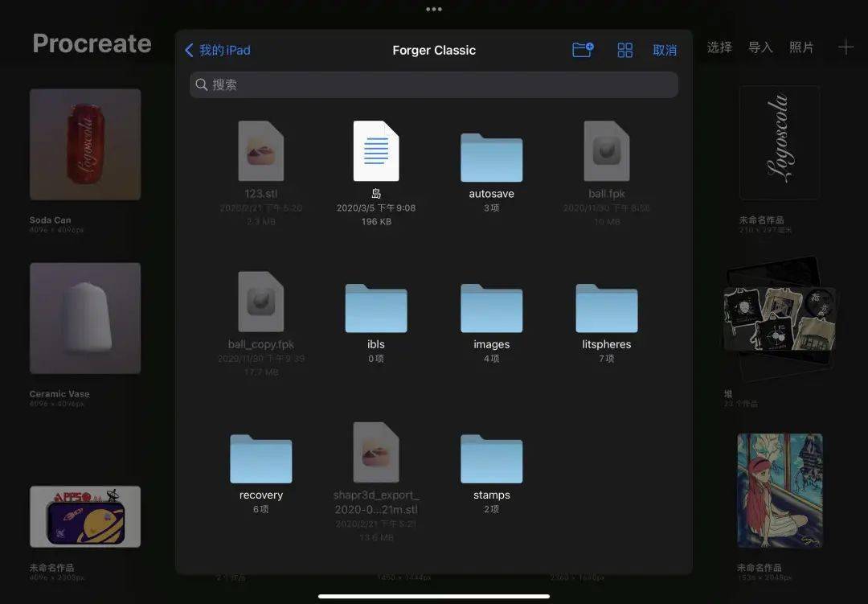Tap the search field
Screen dimensions: 868x604
434,84
